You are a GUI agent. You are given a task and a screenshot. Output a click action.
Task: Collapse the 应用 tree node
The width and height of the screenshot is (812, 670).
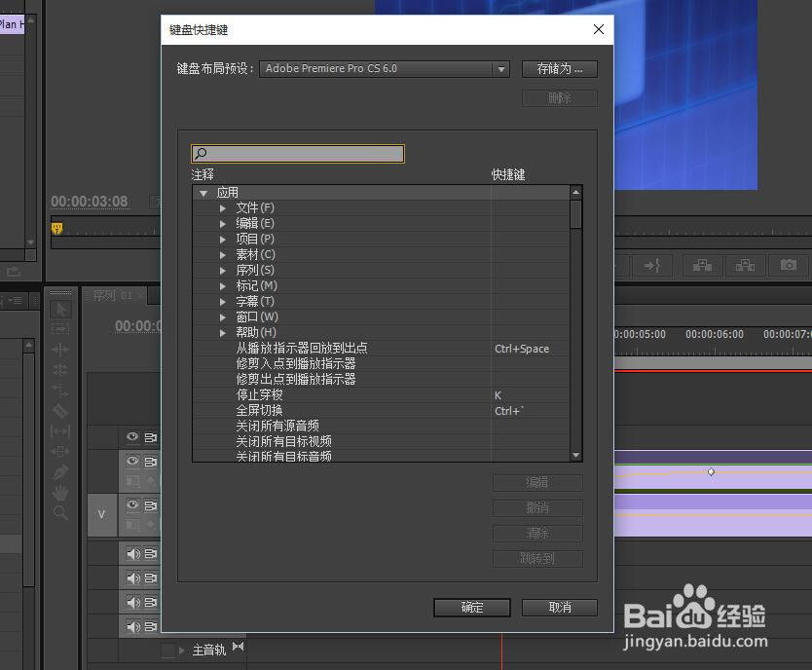(x=203, y=193)
